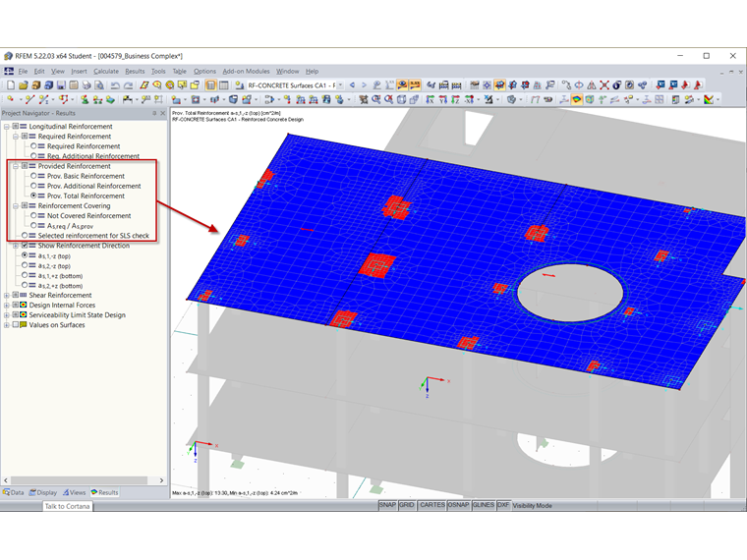The width and height of the screenshot is (747, 560).
Task: Click the first PDF export icon
Action: 685,84
